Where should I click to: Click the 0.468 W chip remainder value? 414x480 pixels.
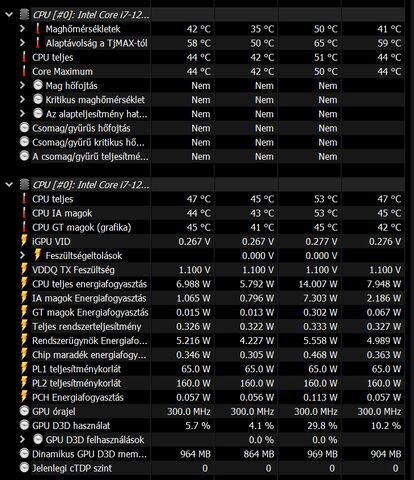tap(320, 355)
